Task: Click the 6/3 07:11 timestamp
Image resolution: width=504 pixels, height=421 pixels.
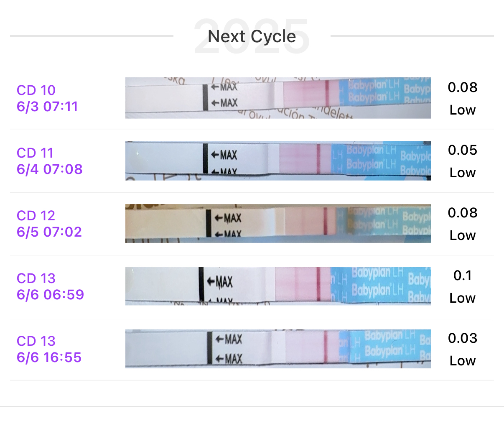Action: (47, 107)
